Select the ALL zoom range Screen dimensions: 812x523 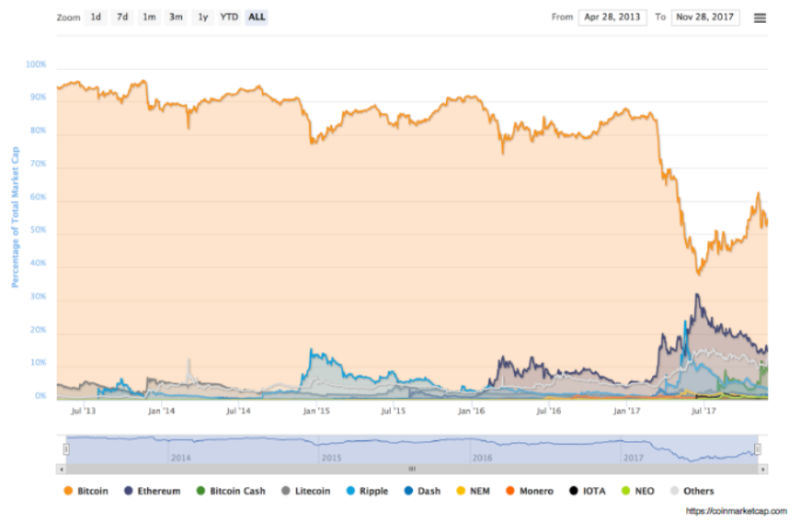tap(257, 17)
